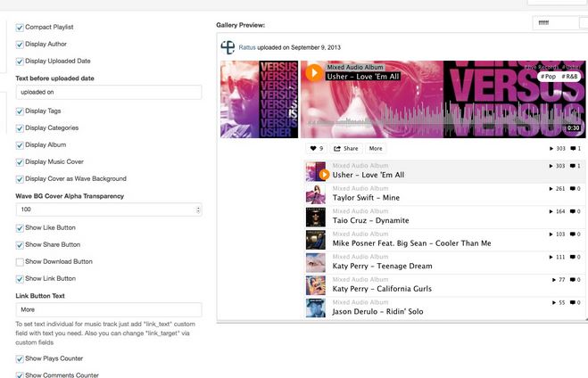Select Jason Derulo – Ridin' Solo track title
This screenshot has width=588, height=378.
tap(377, 312)
